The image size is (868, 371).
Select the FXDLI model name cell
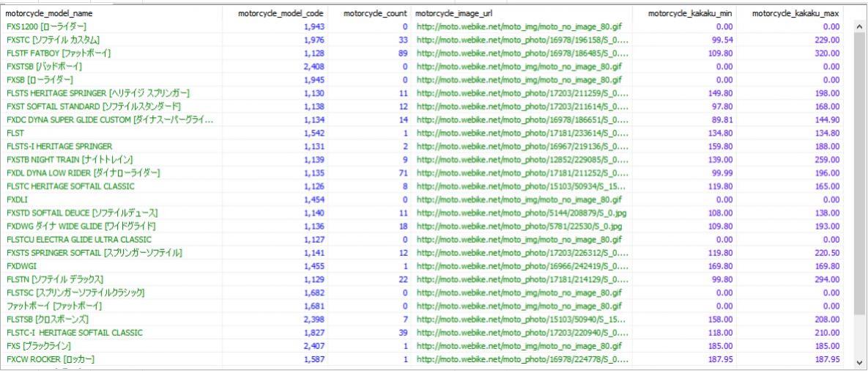111,199
